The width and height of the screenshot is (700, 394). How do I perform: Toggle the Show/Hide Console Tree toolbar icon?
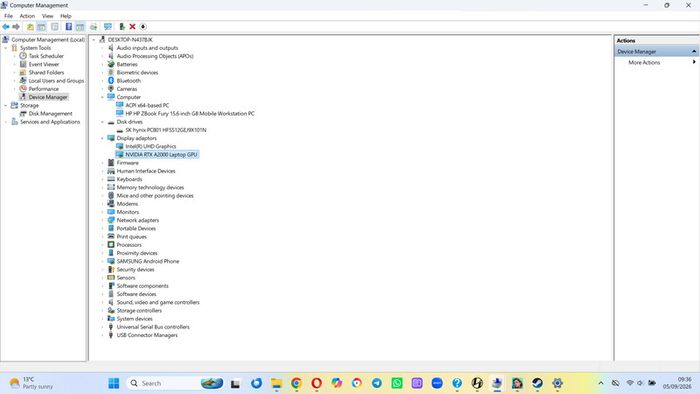point(41,27)
